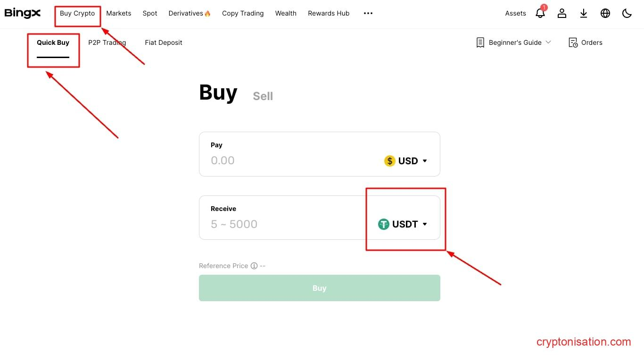This screenshot has width=644, height=355.
Task: Click inside the Pay amount field
Action: coord(283,161)
